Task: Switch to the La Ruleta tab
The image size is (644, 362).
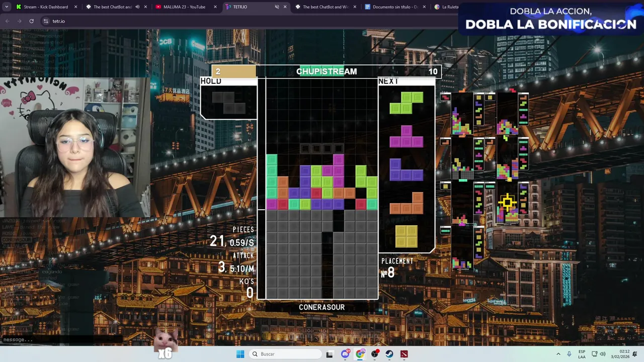Action: tap(445, 7)
